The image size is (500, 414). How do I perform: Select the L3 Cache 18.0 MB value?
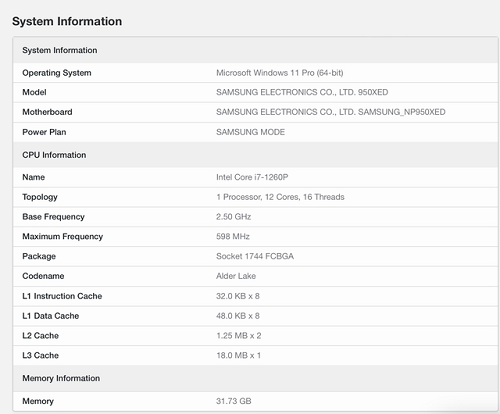tap(238, 355)
